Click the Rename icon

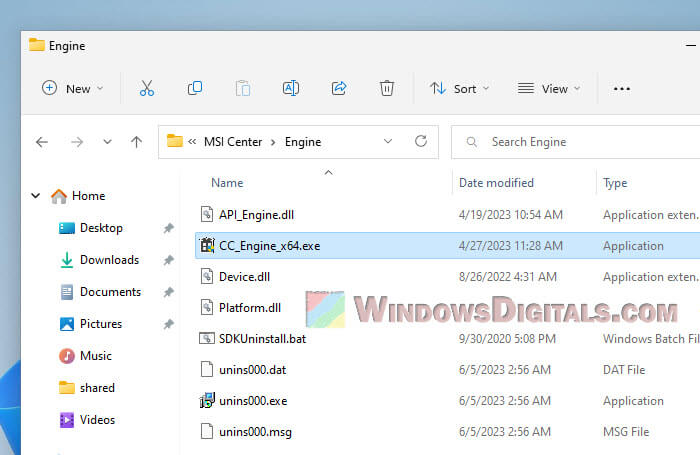point(291,88)
